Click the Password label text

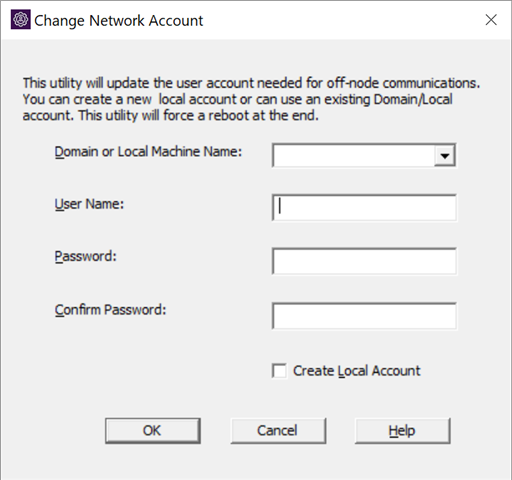pos(86,256)
